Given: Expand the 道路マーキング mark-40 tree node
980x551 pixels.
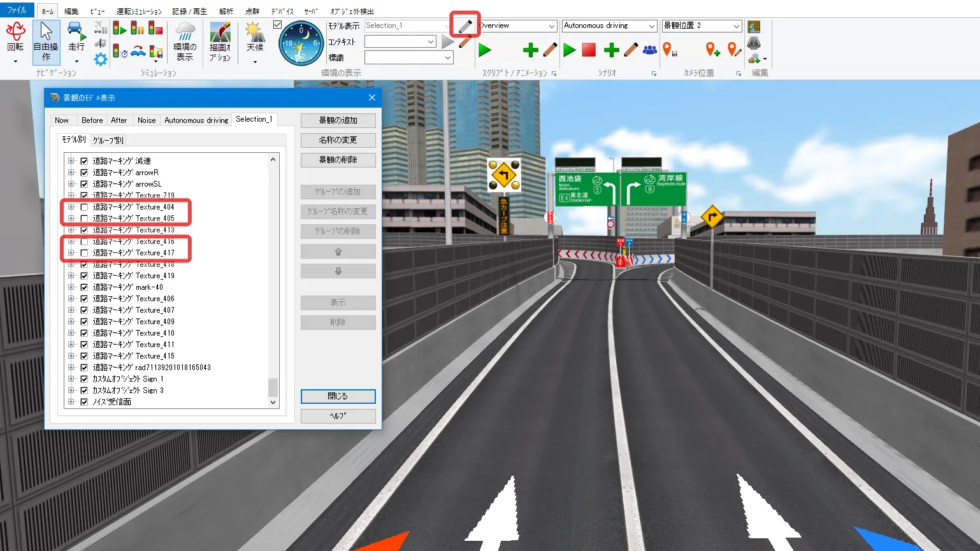Looking at the screenshot, I should (71, 287).
